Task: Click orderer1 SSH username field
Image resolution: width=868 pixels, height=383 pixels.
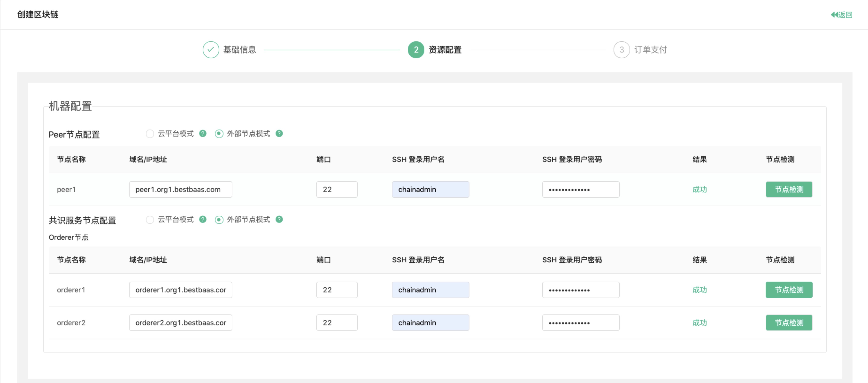Action: [x=431, y=290]
